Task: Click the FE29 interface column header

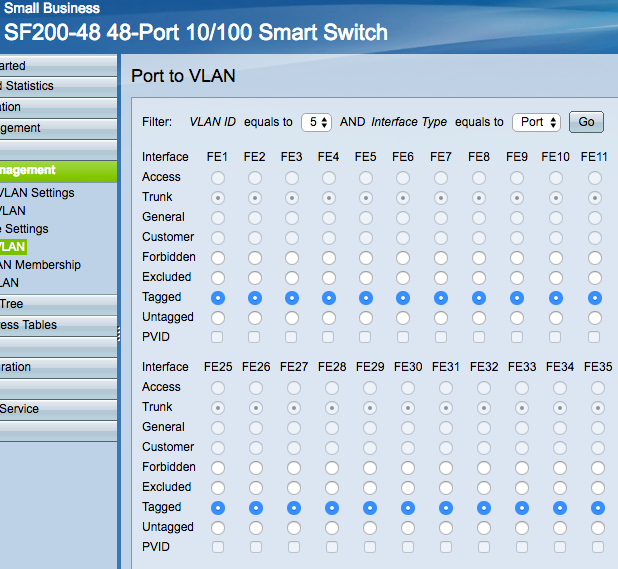Action: pyautogui.click(x=370, y=367)
